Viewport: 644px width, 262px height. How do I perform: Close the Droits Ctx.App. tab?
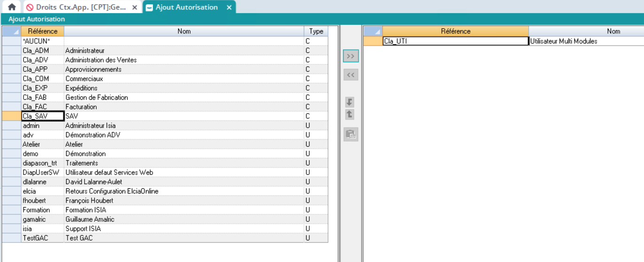click(x=135, y=7)
